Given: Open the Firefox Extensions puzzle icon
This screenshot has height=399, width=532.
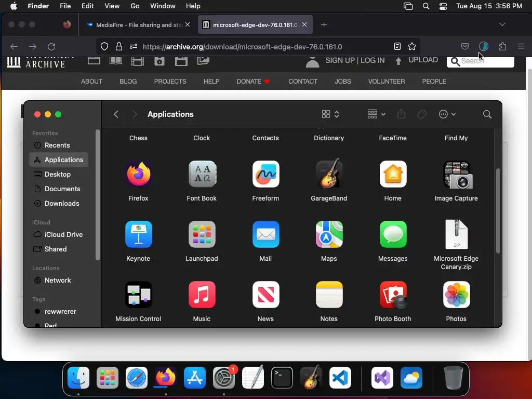Looking at the screenshot, I should [502, 46].
